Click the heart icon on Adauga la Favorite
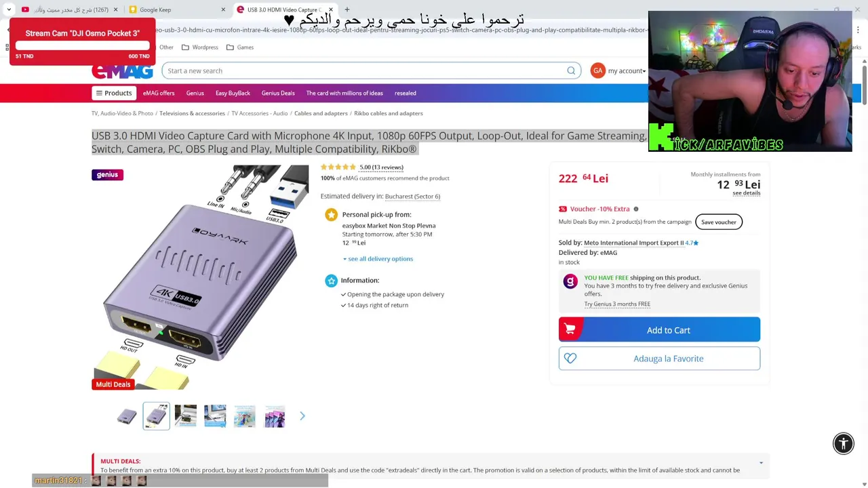This screenshot has height=488, width=868. 570,359
